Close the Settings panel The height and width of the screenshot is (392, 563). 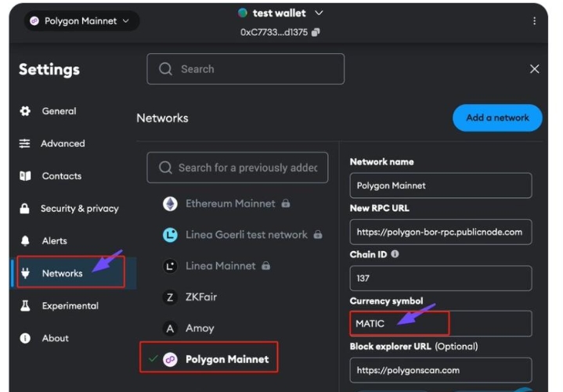coord(534,69)
